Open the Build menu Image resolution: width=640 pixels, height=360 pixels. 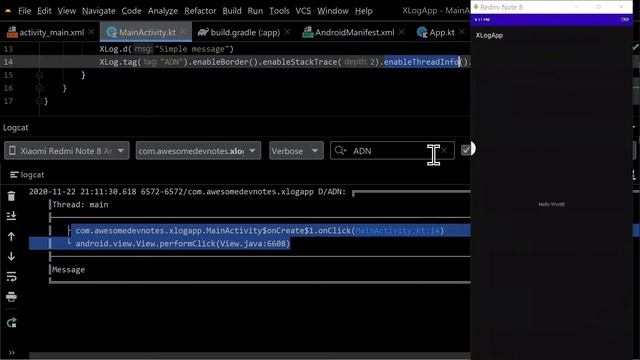(x=232, y=11)
